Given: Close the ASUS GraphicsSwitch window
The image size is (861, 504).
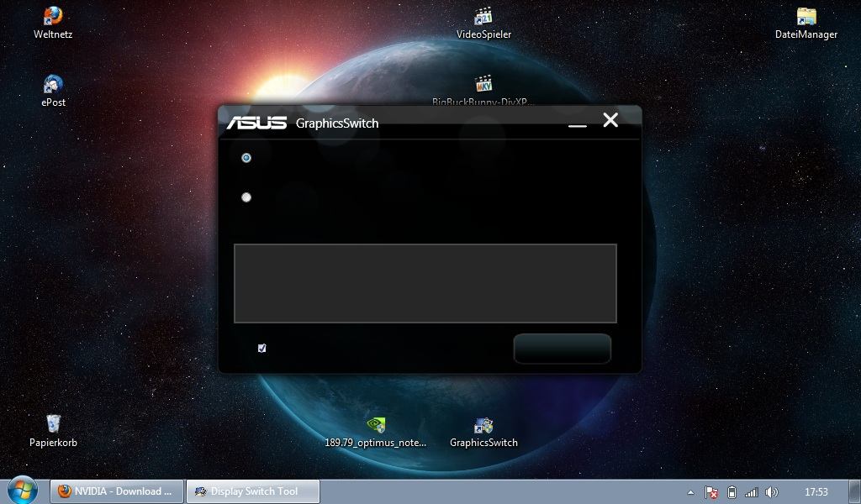Looking at the screenshot, I should pos(610,120).
